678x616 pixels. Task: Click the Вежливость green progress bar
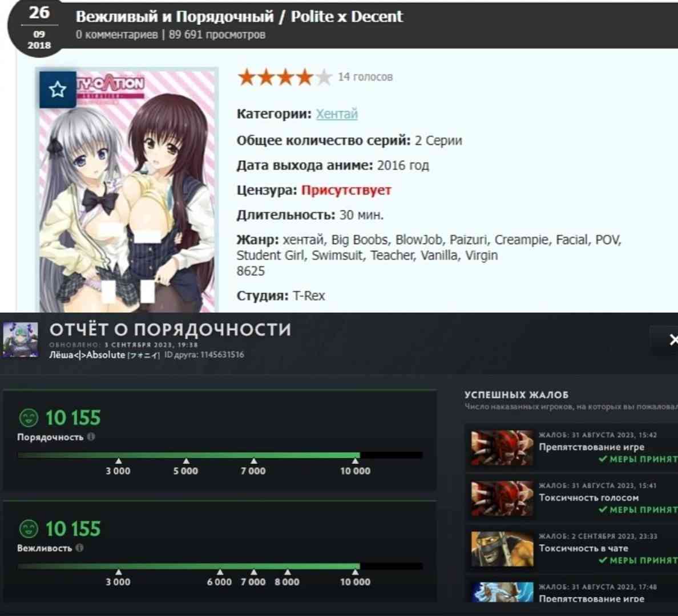[220, 566]
